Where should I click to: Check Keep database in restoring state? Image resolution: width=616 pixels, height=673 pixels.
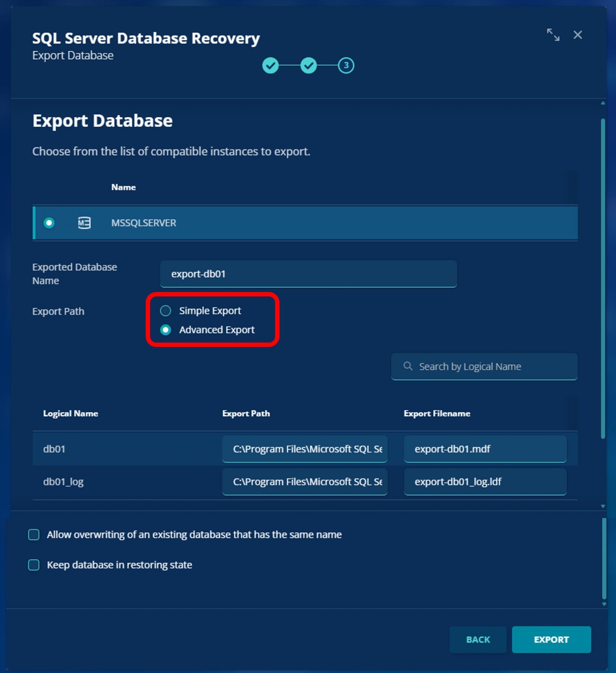click(x=34, y=565)
